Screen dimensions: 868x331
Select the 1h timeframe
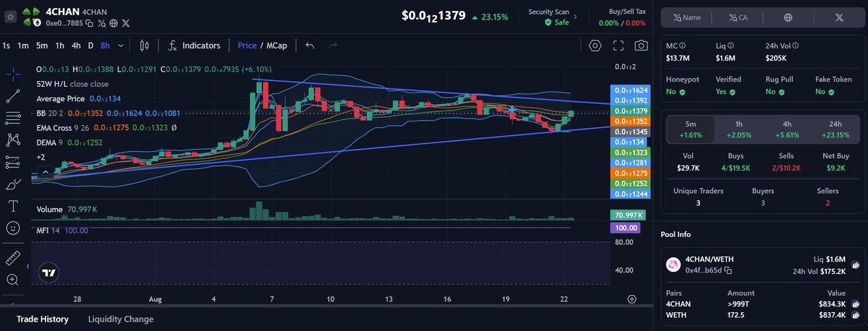[59, 46]
